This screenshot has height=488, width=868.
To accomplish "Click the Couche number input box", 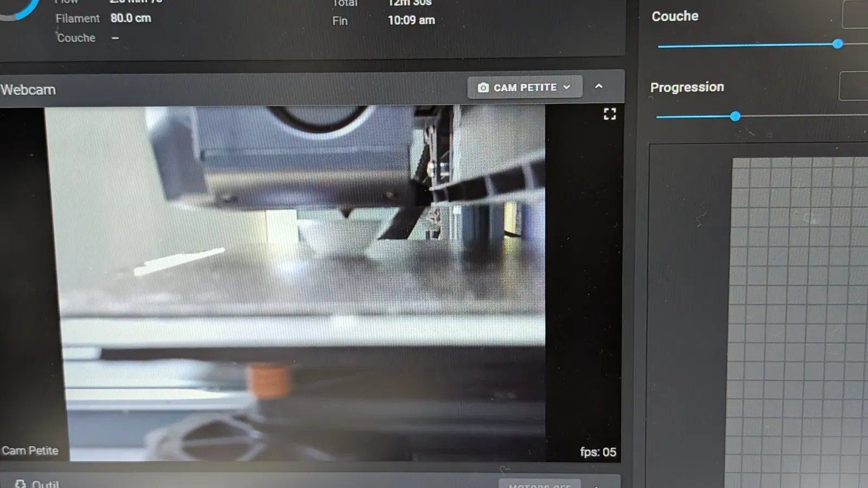I will (855, 15).
